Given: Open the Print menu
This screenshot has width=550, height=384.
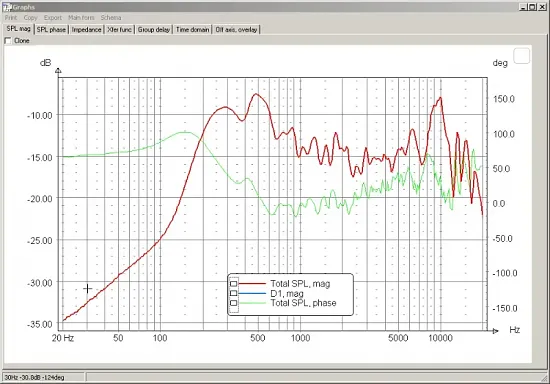Looking at the screenshot, I should (x=11, y=18).
